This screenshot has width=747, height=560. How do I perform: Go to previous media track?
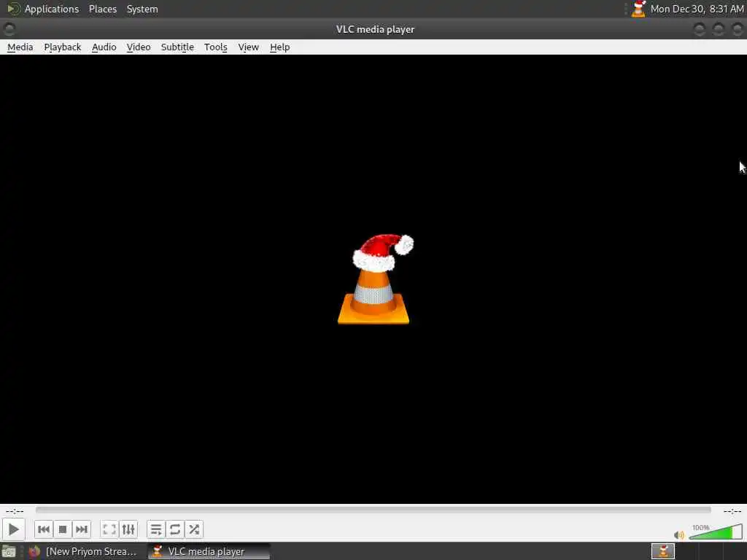pyautogui.click(x=43, y=529)
